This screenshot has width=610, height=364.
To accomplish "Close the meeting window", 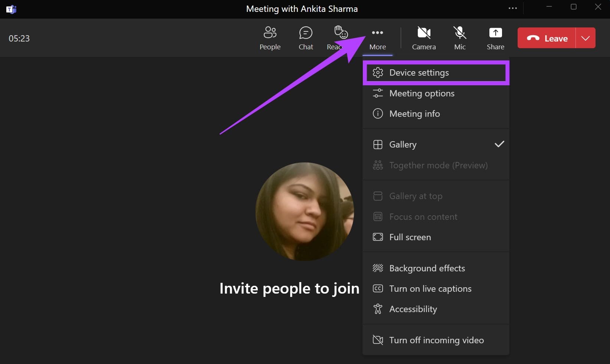I will pos(598,7).
